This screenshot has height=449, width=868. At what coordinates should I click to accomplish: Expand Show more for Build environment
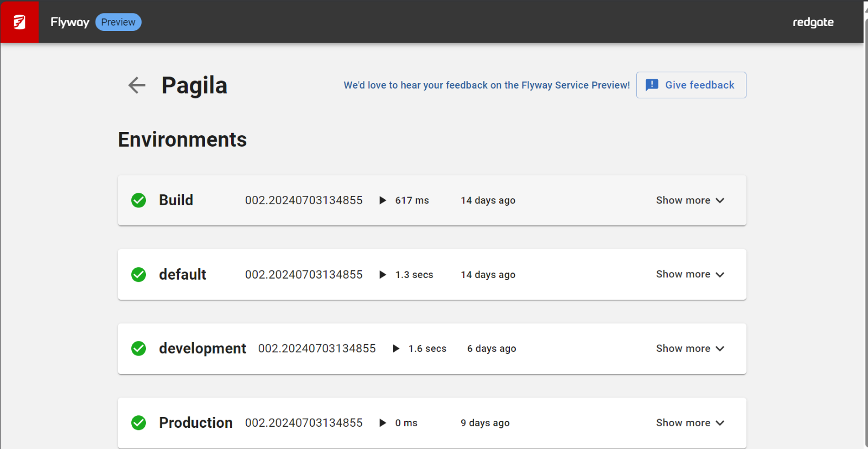point(690,200)
